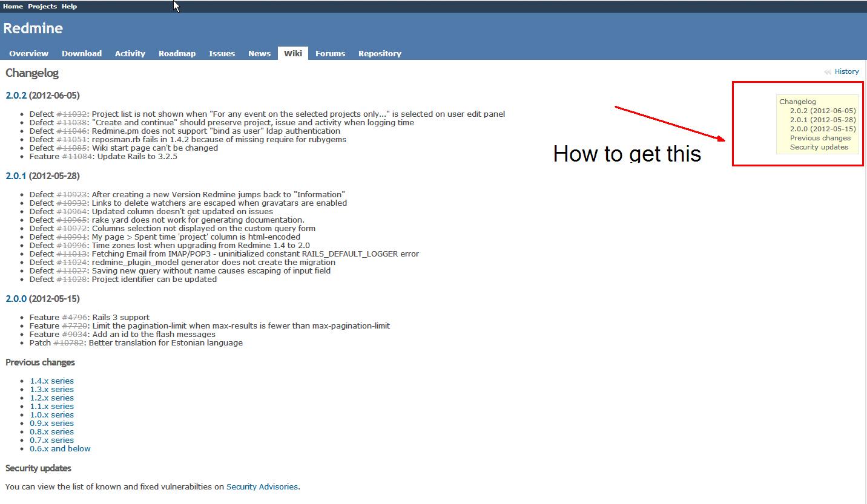Switch to the Activity tab
Image resolution: width=867 pixels, height=504 pixels.
[x=130, y=53]
